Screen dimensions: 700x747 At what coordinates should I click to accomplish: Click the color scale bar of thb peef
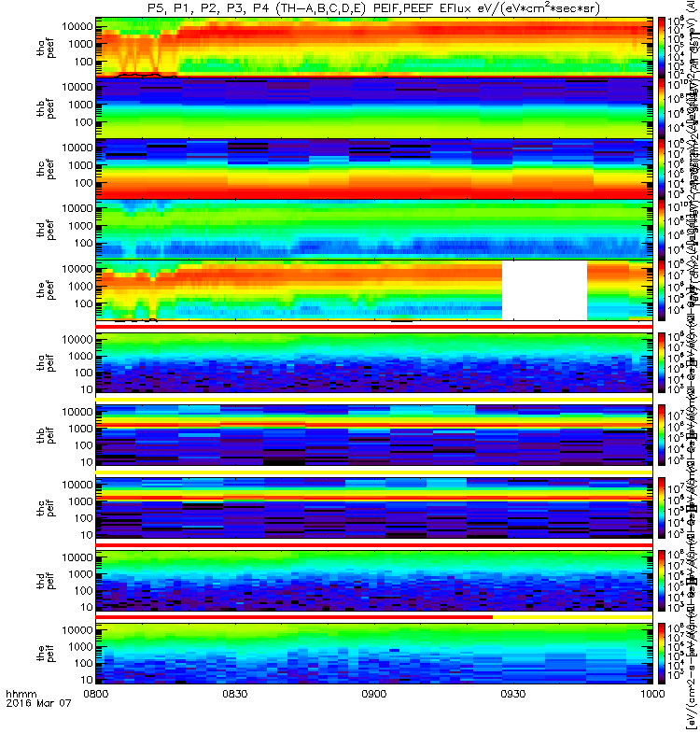pyautogui.click(x=662, y=108)
